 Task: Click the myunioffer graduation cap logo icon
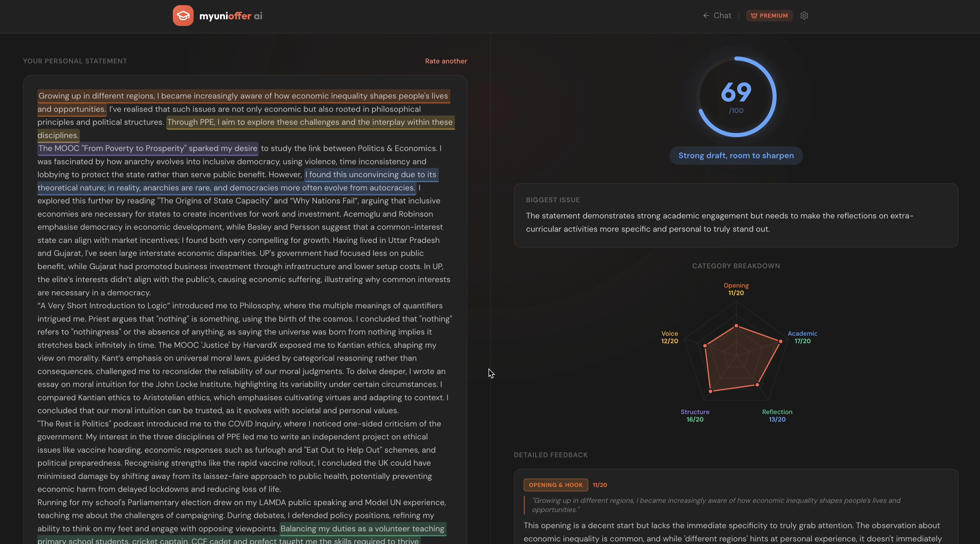point(183,16)
